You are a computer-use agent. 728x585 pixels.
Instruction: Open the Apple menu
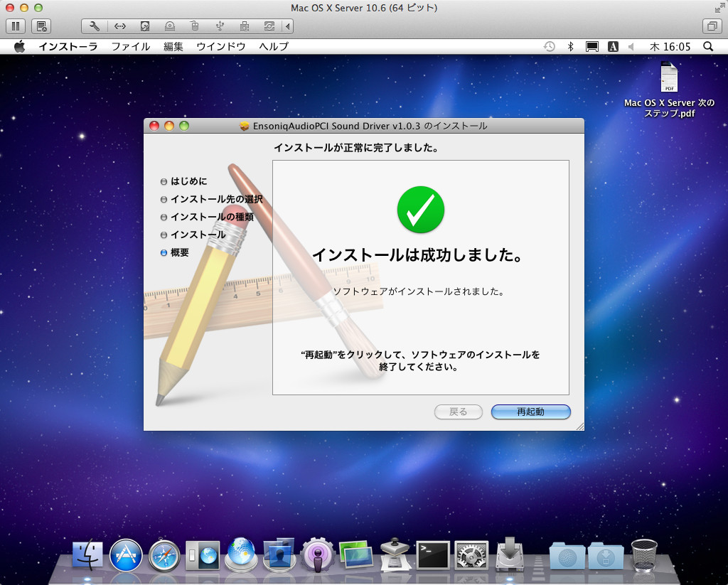(19, 46)
